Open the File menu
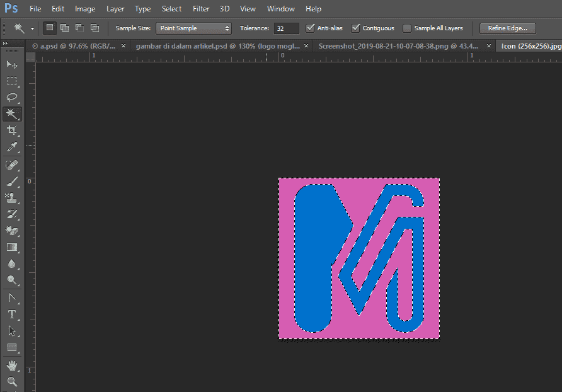The image size is (562, 392). point(35,9)
